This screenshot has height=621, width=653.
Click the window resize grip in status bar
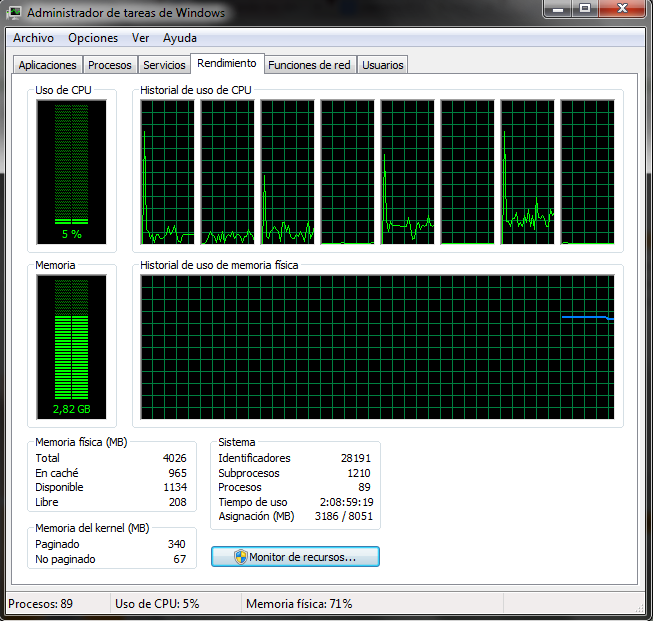(639, 609)
